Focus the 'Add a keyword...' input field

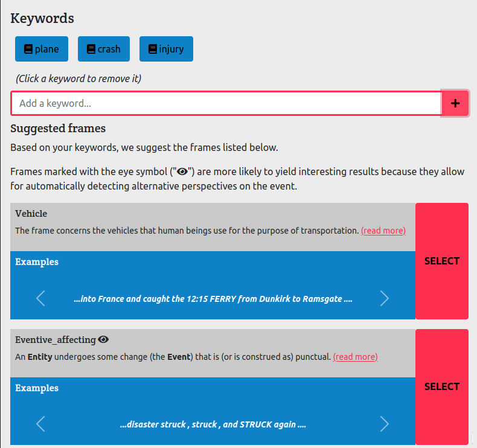pyautogui.click(x=226, y=103)
